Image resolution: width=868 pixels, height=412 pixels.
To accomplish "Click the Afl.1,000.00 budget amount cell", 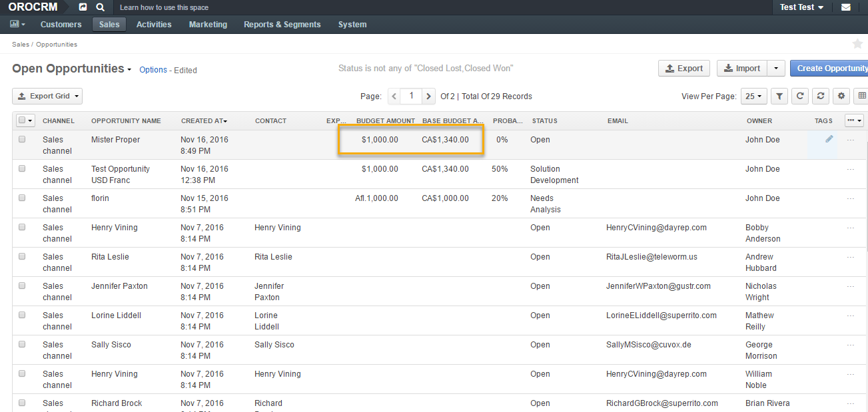I will pos(377,198).
